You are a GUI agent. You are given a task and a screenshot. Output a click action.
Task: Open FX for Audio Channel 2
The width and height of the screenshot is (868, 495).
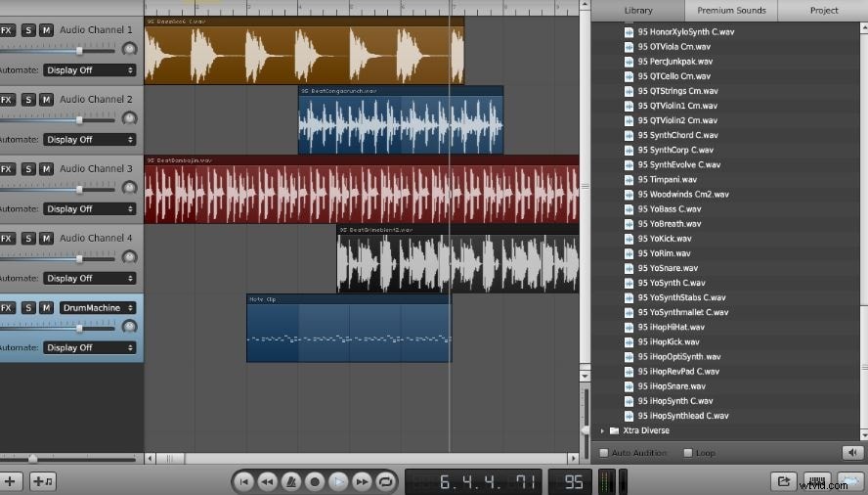point(6,99)
